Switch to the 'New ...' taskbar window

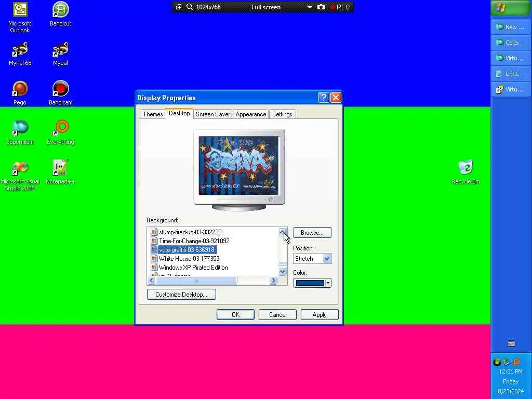tap(511, 27)
